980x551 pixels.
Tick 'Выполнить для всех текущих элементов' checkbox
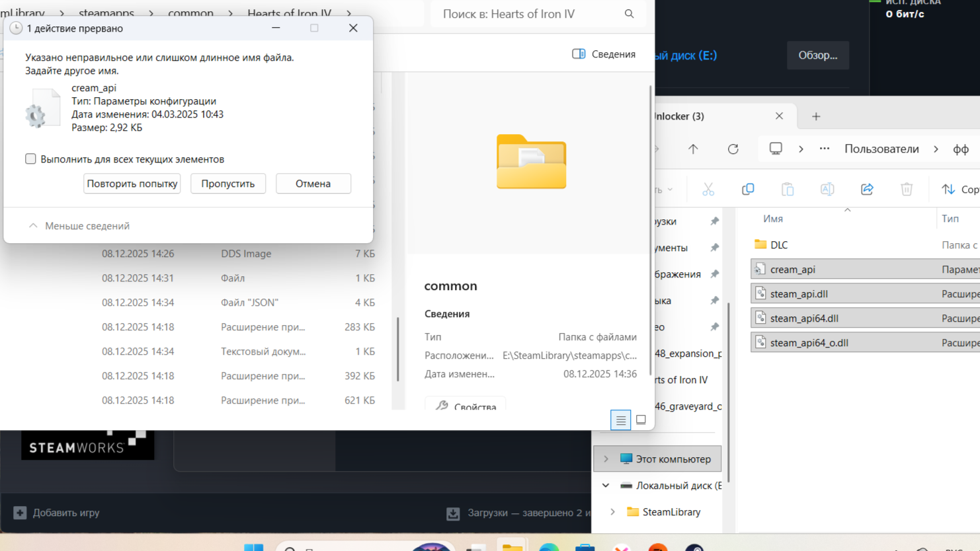[x=30, y=159]
